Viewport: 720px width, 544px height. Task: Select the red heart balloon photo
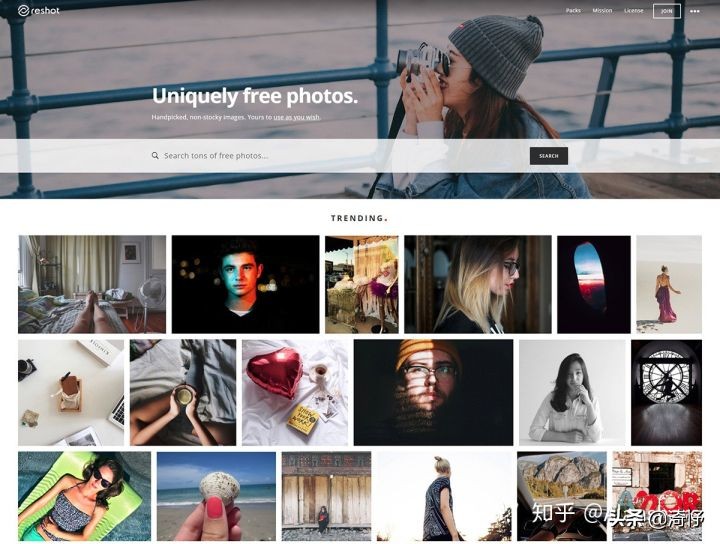(x=295, y=393)
